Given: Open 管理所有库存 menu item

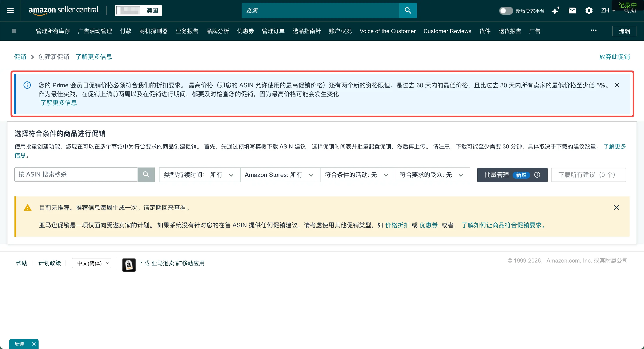Looking at the screenshot, I should click(53, 31).
